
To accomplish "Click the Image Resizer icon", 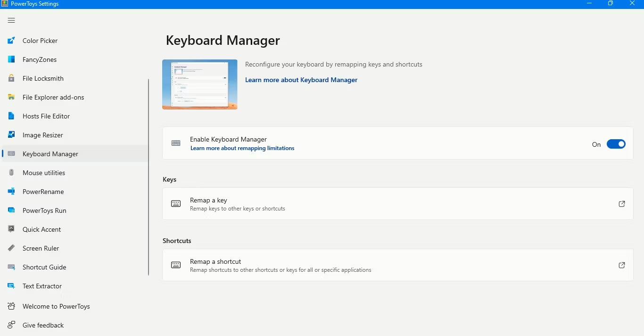I will (11, 135).
